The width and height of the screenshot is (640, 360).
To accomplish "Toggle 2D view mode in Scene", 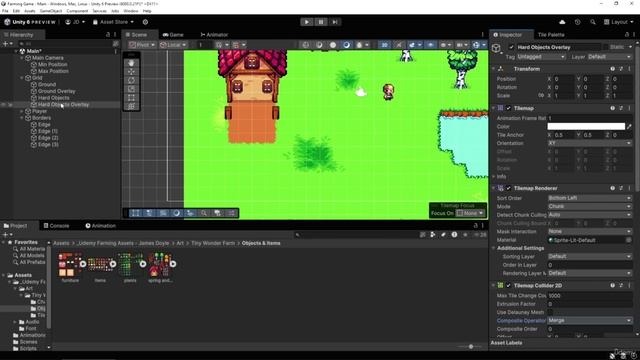I will pyautogui.click(x=384, y=45).
